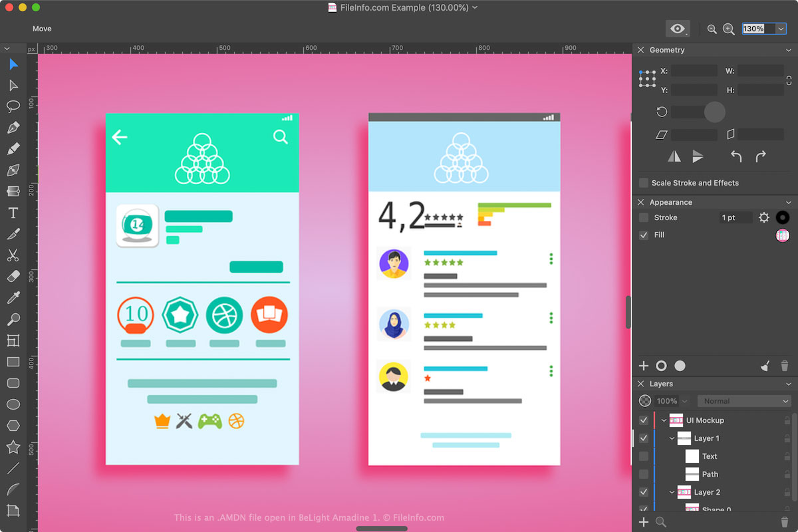
Task: Select the Move arrow tool
Action: pyautogui.click(x=13, y=65)
